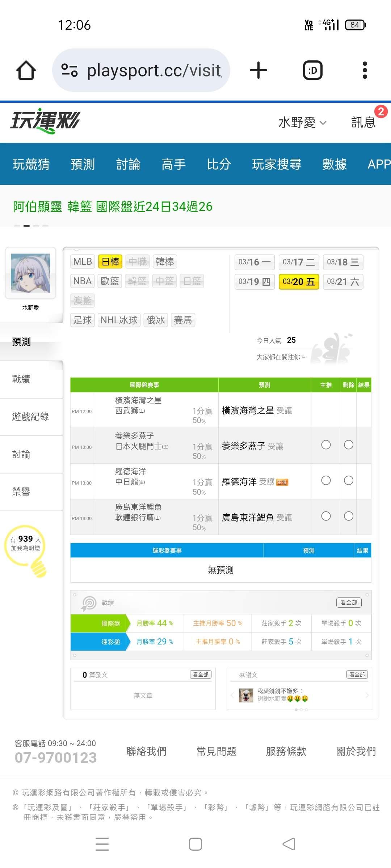Show previous thank-you message arrow
Image resolution: width=391 pixels, height=868 pixels.
(x=232, y=695)
